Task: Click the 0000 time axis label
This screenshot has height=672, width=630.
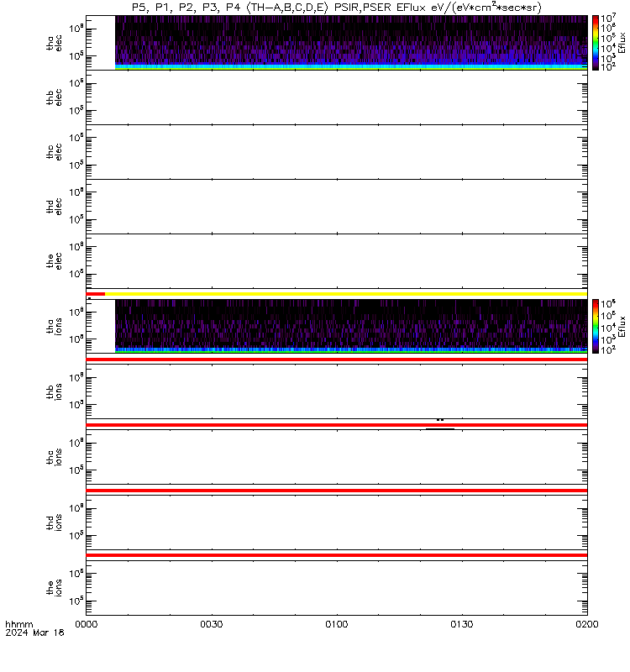Action: (x=87, y=624)
